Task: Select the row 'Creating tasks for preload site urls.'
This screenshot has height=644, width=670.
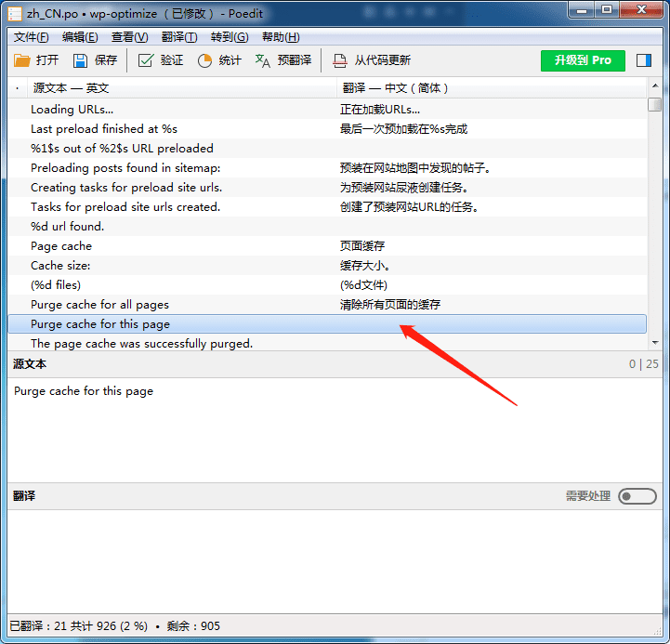Action: point(327,188)
